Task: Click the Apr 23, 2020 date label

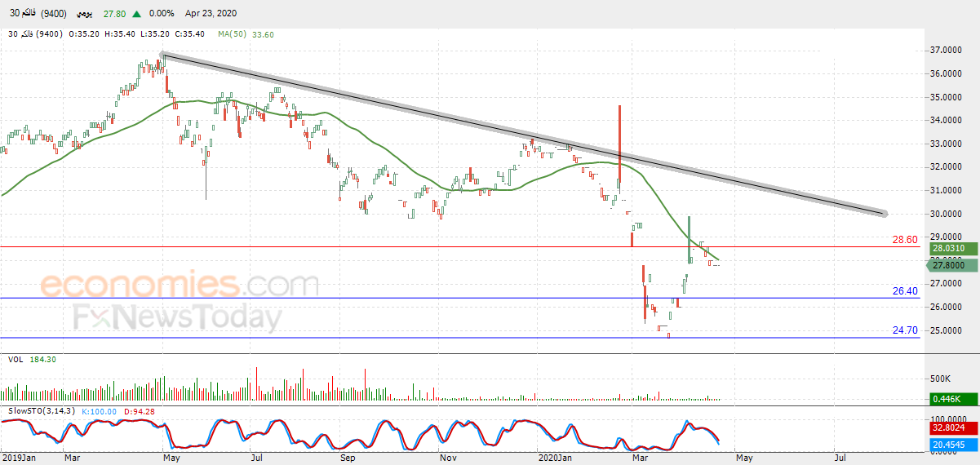Action: click(x=212, y=14)
